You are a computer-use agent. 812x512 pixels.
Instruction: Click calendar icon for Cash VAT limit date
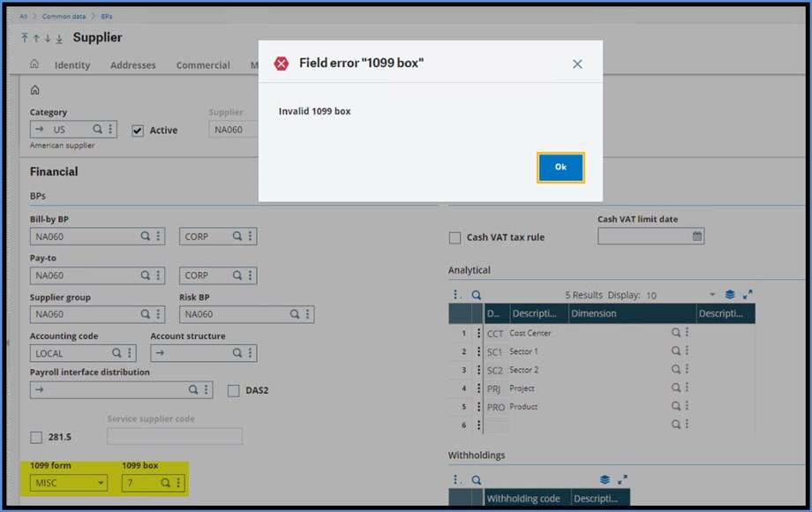[x=697, y=237]
